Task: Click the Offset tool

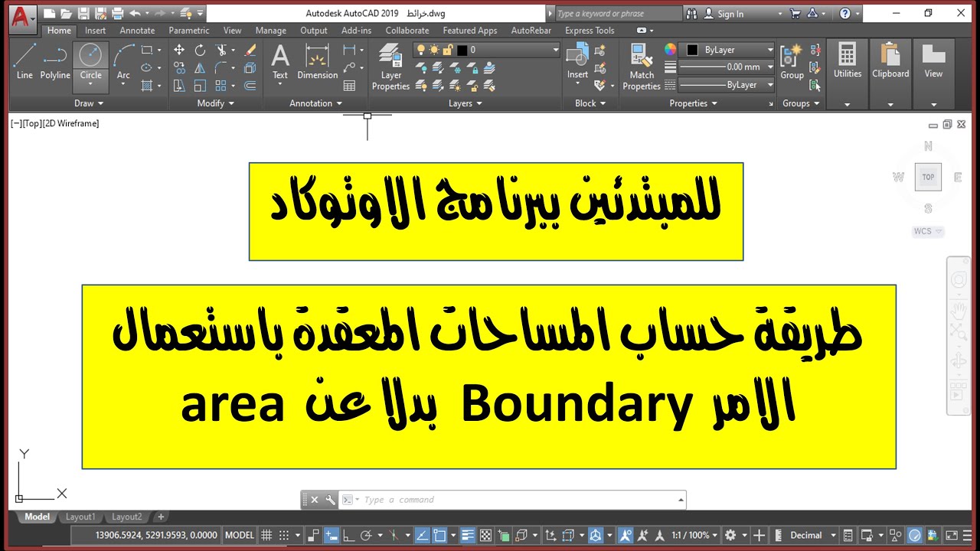Action: pyautogui.click(x=250, y=86)
